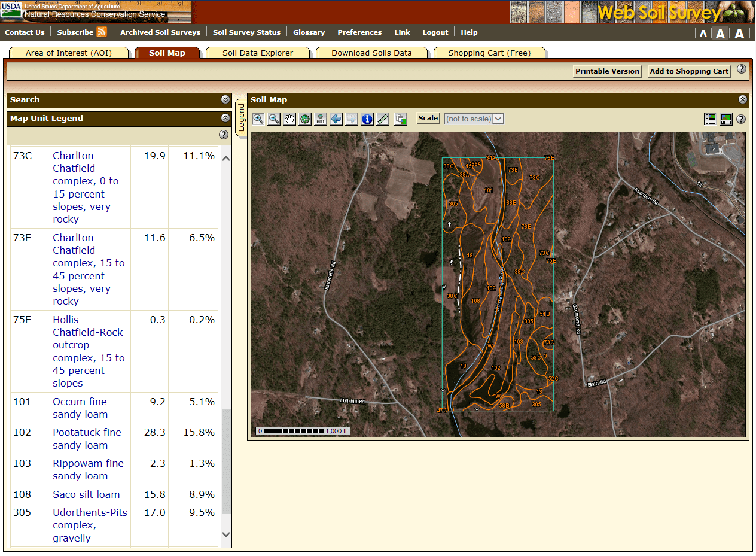Open the Hollis-Chatfield-Rock outcrop complex link
This screenshot has width=756, height=556.
pyautogui.click(x=89, y=351)
